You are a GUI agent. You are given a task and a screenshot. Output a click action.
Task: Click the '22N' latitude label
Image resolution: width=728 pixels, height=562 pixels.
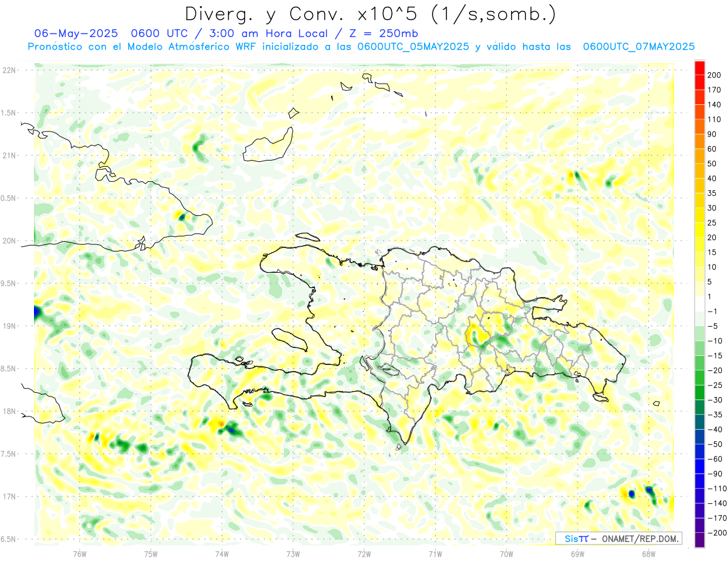coord(9,70)
